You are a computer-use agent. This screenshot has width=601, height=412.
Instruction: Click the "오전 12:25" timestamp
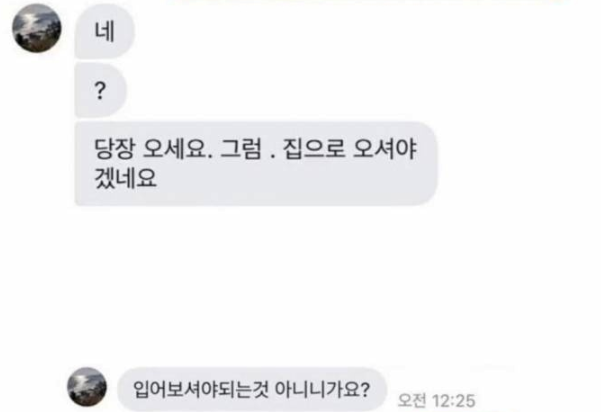(437, 401)
